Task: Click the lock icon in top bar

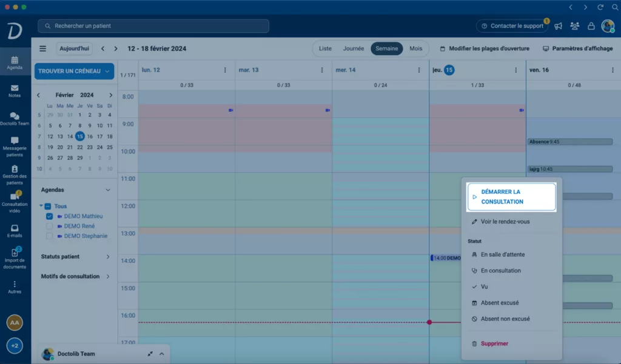Action: [591, 26]
